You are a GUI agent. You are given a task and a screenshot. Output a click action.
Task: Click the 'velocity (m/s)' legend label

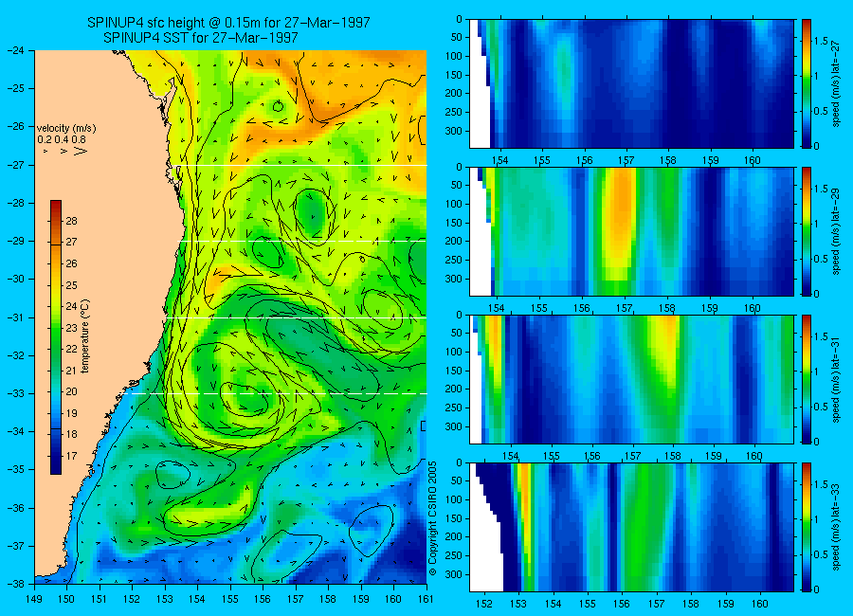[x=66, y=129]
